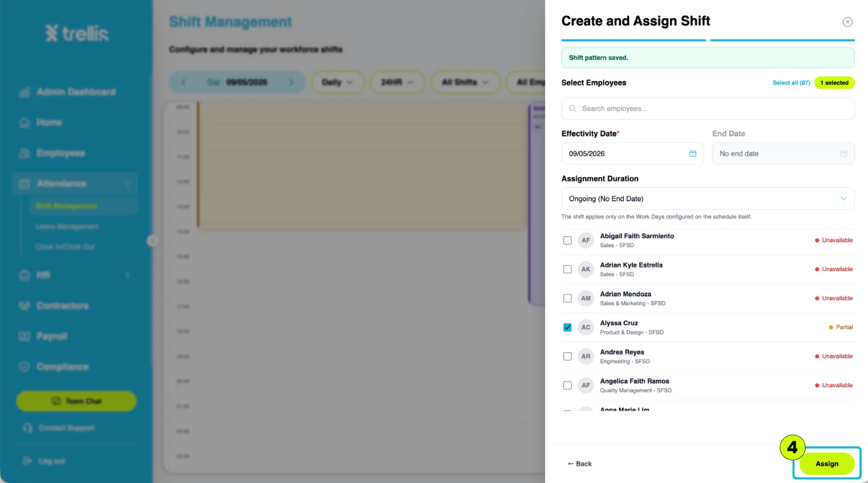Click the Home sidebar icon

(24, 123)
